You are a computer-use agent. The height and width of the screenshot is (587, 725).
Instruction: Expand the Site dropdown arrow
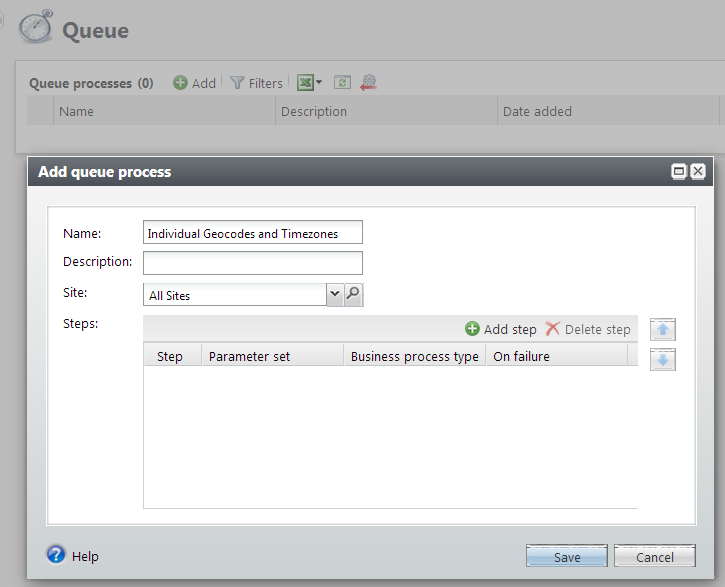coord(334,294)
